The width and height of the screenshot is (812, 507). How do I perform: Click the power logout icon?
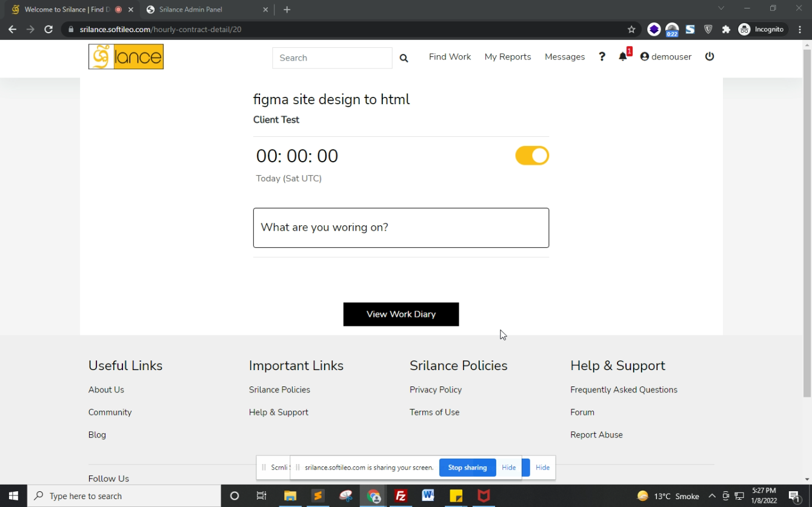click(710, 56)
